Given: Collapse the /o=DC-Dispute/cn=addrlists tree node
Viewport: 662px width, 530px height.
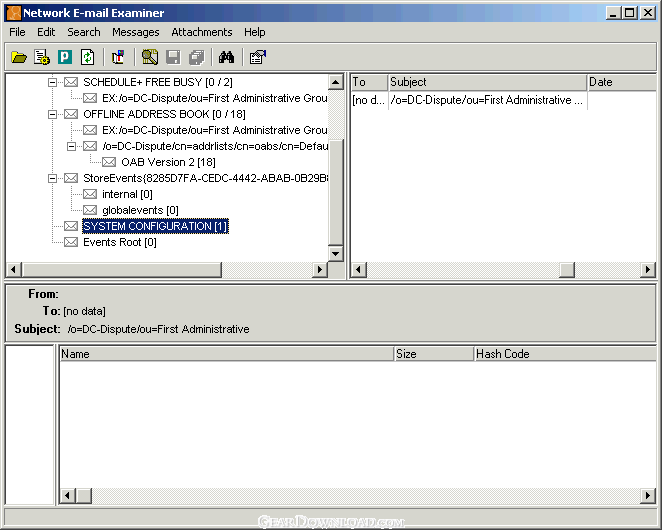Looking at the screenshot, I should 71,147.
